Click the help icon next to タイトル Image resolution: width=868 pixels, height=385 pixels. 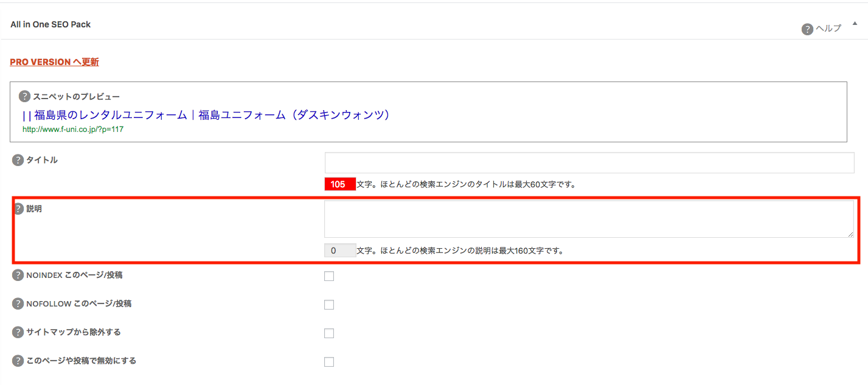(18, 160)
